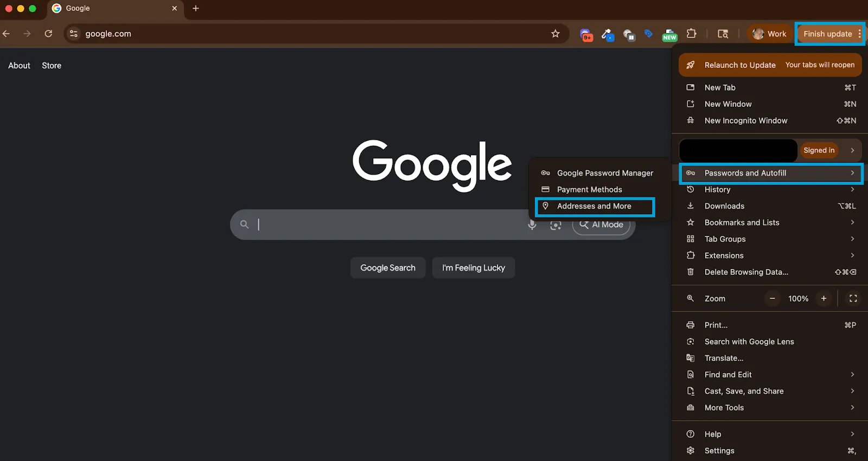View site information icon beside google.com
Image resolution: width=868 pixels, height=461 pixels.
pos(74,34)
